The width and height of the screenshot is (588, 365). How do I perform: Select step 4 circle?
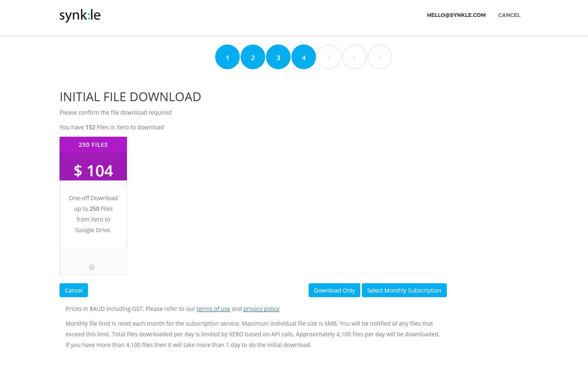click(304, 57)
